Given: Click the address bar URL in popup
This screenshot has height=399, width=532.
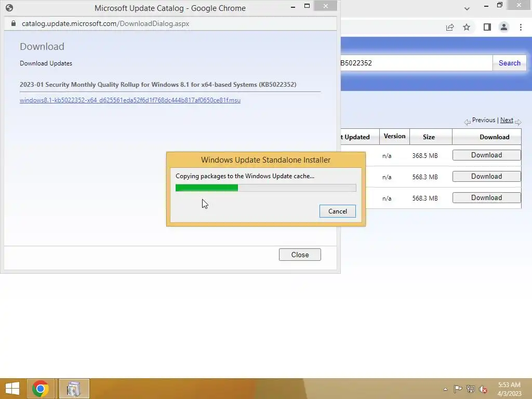Looking at the screenshot, I should tap(105, 23).
